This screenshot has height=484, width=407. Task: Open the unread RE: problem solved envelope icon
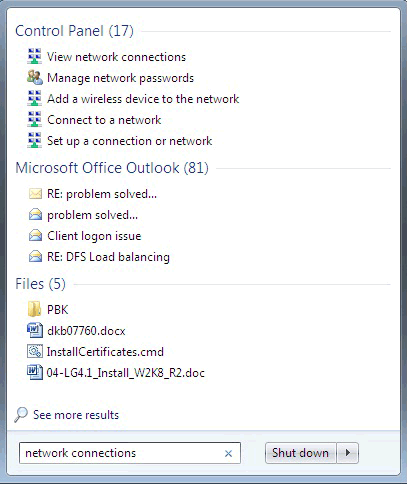35,194
